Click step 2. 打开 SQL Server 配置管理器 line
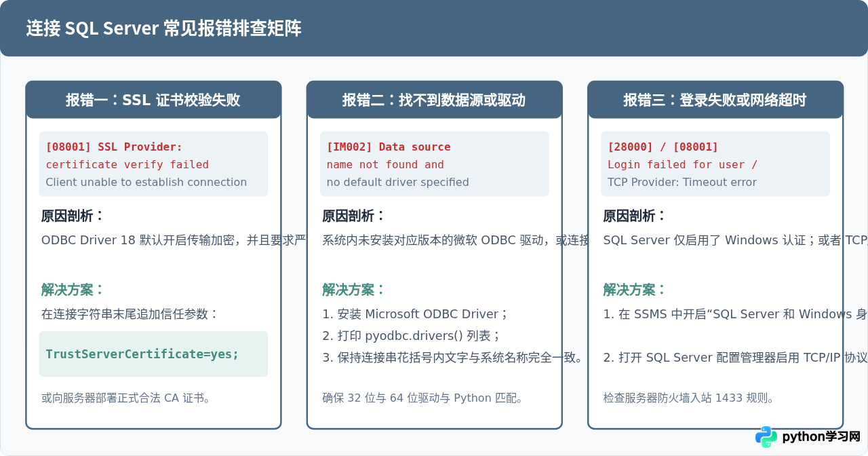 [x=735, y=357]
